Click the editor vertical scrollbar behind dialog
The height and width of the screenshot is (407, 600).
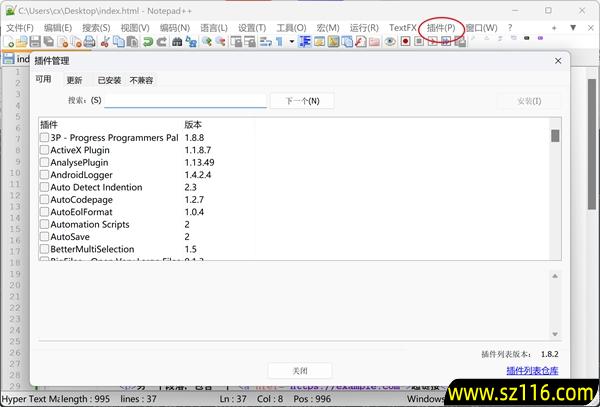click(592, 144)
